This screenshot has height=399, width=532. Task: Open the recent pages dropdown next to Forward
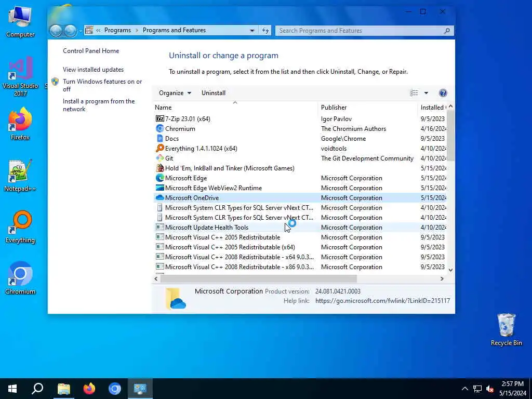[x=81, y=31]
